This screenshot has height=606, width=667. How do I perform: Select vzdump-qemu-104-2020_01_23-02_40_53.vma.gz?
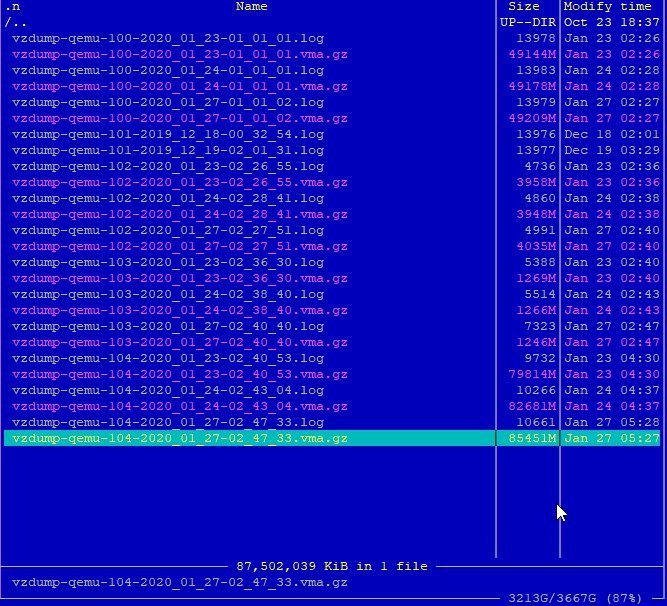pos(180,375)
